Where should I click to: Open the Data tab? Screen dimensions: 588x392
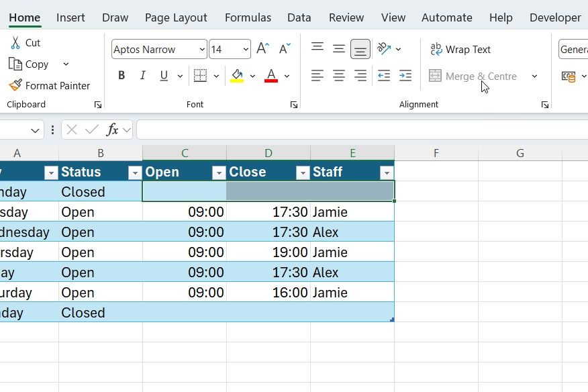point(299,17)
